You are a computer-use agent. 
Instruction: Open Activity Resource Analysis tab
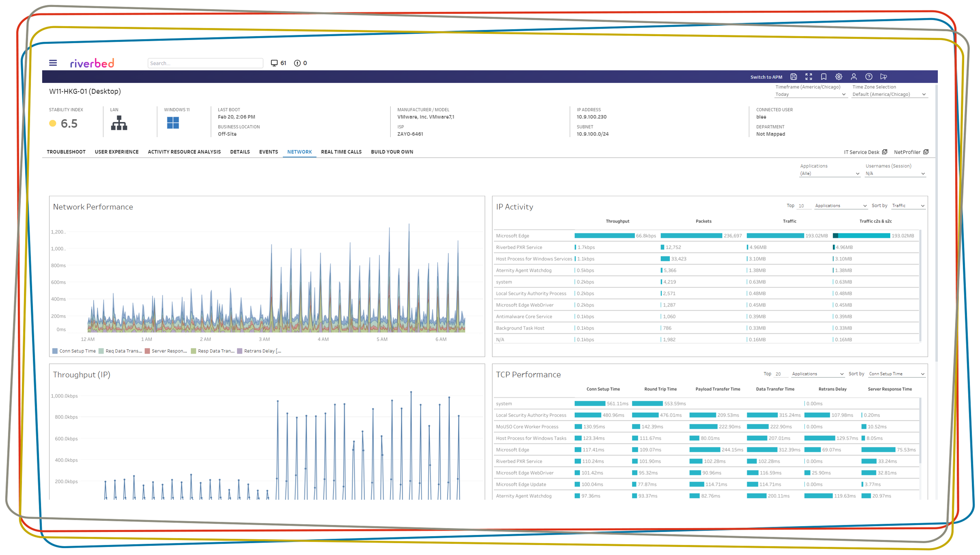(184, 152)
